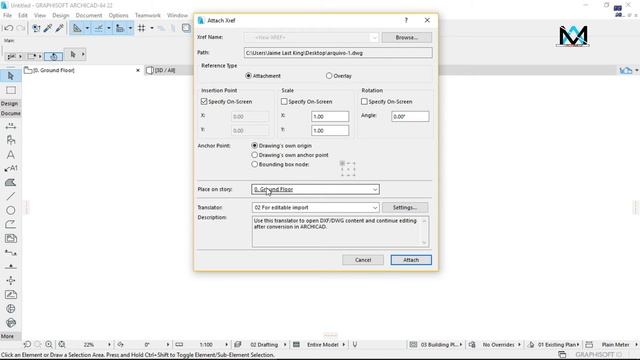Viewport: 640px width, 360px height.
Task: Click the translator Settings button
Action: coord(405,208)
